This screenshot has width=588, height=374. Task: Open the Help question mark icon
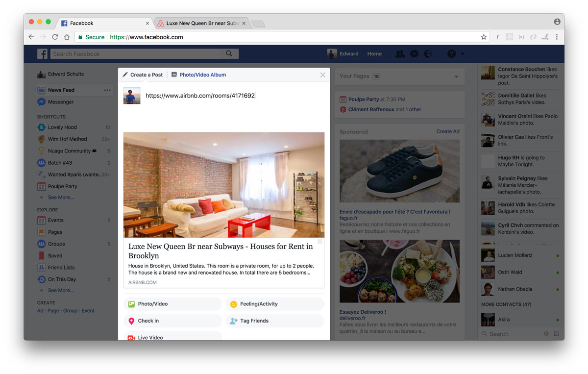tap(451, 54)
